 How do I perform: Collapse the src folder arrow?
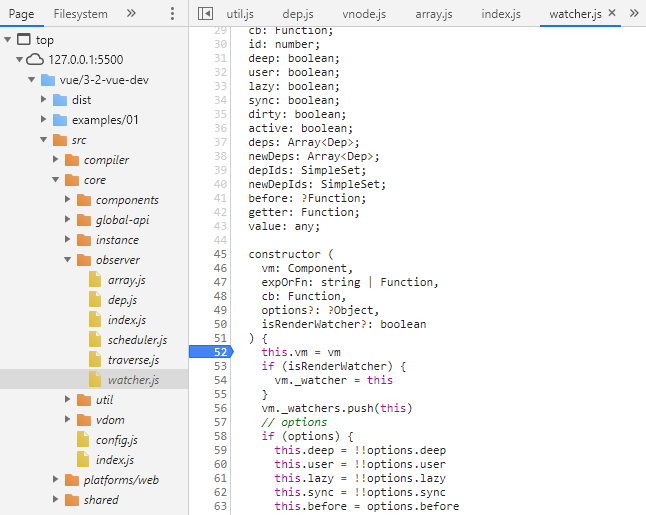point(43,140)
